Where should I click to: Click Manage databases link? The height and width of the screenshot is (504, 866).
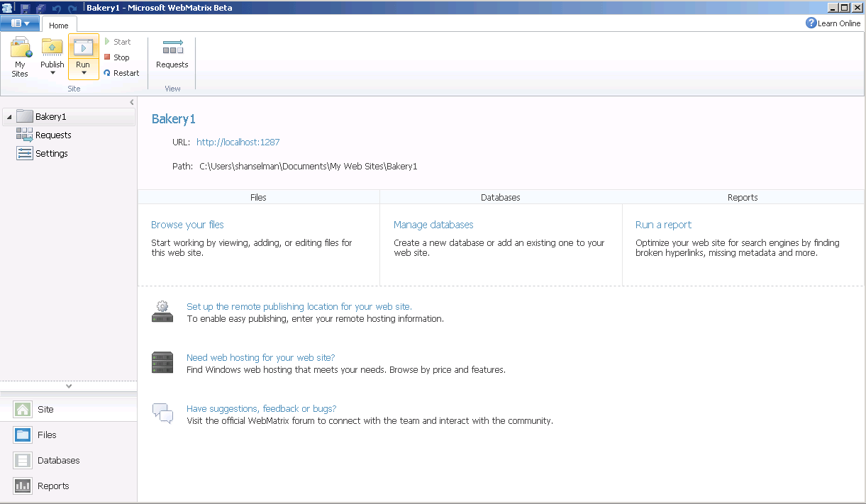433,225
